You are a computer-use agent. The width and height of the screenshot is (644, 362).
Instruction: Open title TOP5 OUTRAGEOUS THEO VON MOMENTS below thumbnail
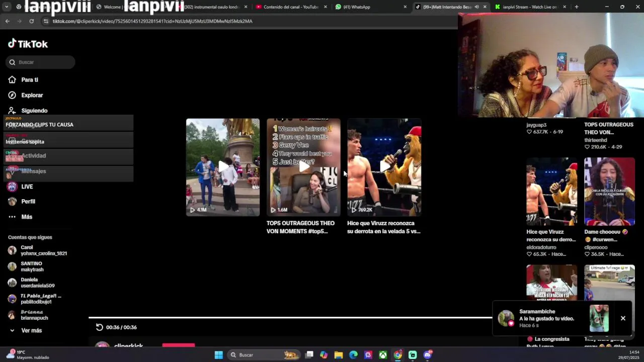[300, 227]
